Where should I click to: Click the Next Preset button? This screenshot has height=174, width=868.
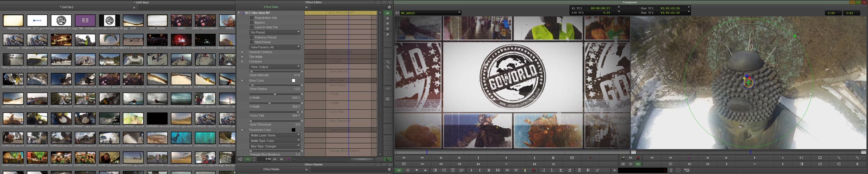point(252,42)
